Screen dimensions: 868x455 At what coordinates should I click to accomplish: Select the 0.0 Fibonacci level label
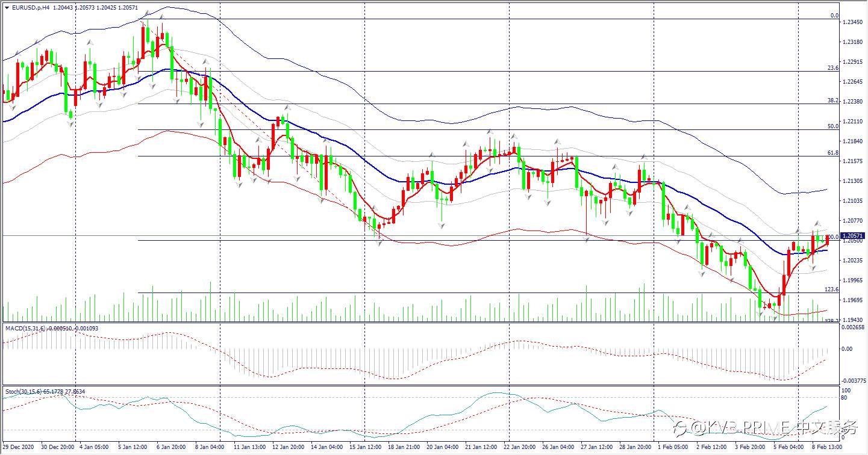click(834, 16)
